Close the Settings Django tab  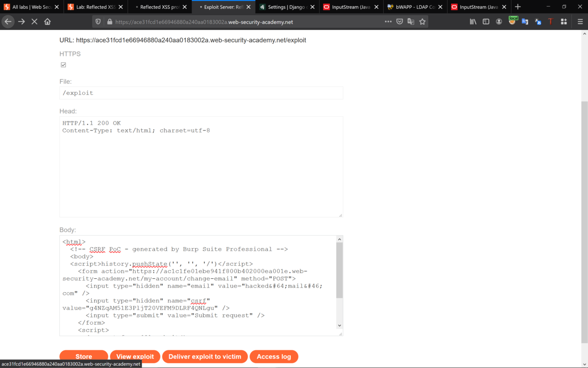coord(313,7)
